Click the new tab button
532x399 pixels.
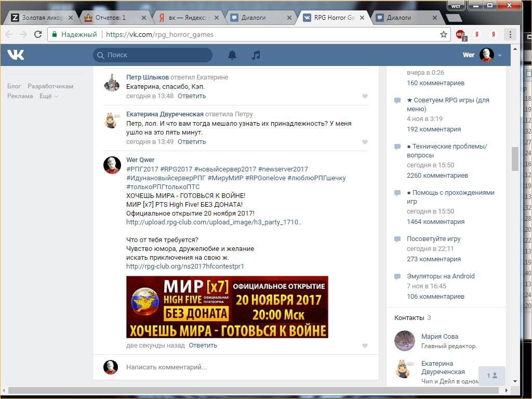[453, 18]
